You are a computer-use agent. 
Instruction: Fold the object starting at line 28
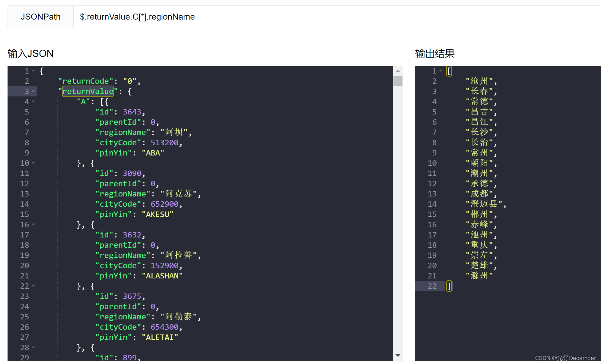(33, 347)
